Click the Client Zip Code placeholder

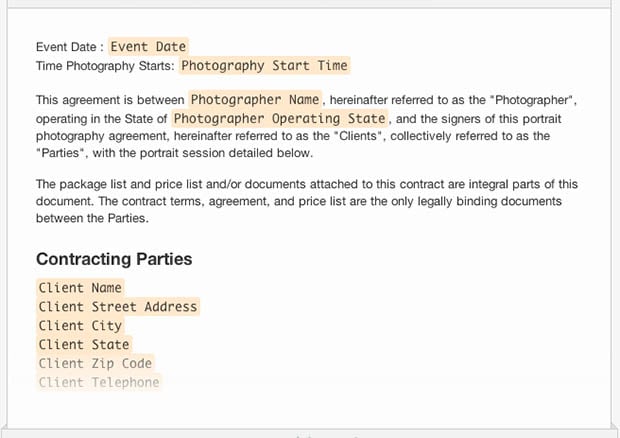tap(95, 363)
